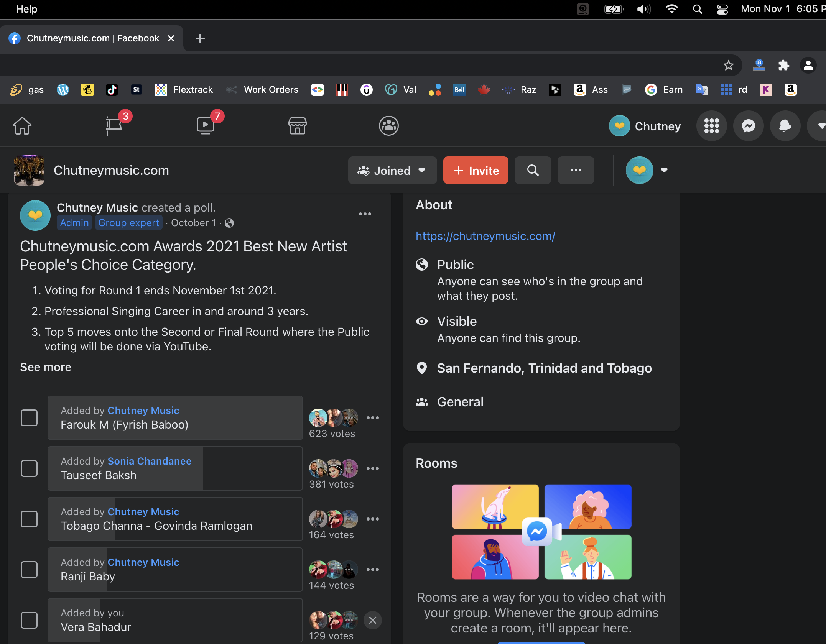Open Marketplace storefront icon
826x644 pixels.
click(297, 126)
